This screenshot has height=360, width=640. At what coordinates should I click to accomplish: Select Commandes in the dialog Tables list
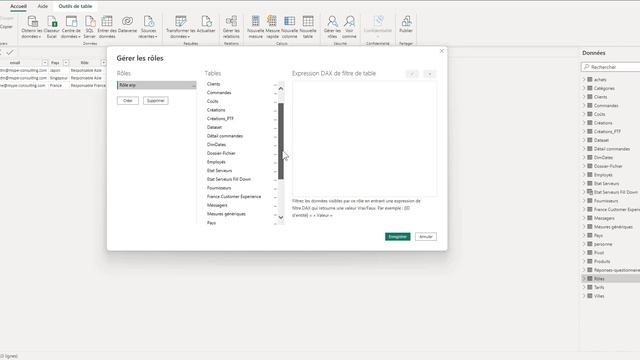pos(219,93)
